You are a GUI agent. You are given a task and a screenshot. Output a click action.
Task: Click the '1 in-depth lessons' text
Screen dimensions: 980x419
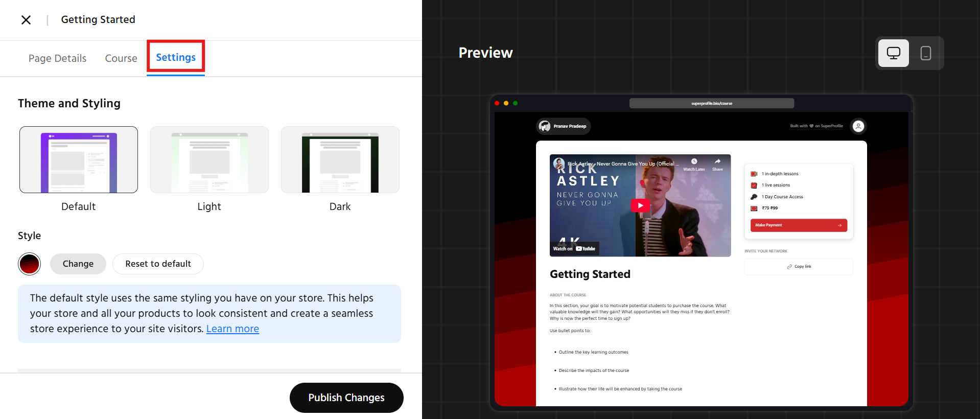tap(780, 174)
